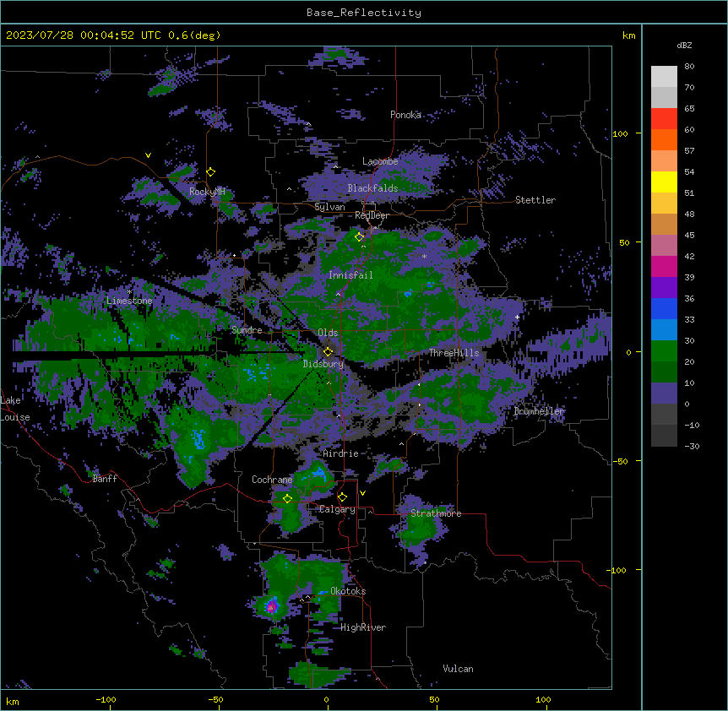Select the Sylvan label
728x711 pixels.
click(329, 207)
